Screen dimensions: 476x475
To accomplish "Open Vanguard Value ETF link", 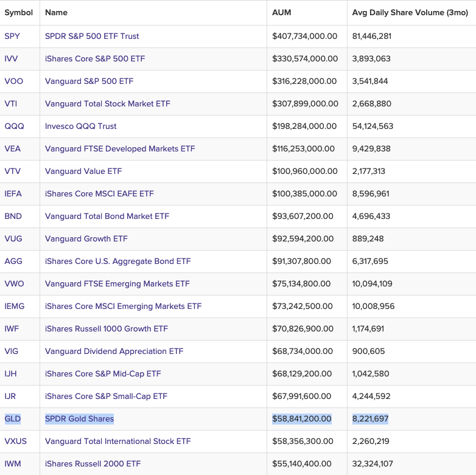I will (83, 171).
